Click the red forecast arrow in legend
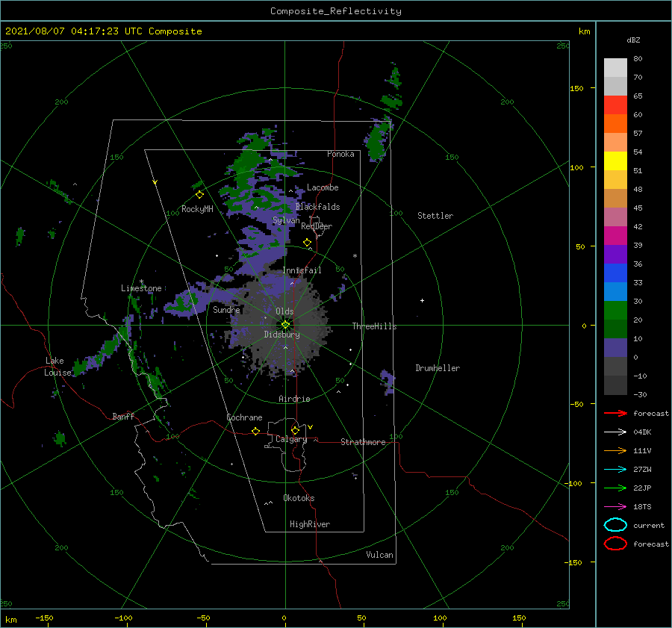Screen dimensions: 672x628 (615, 413)
